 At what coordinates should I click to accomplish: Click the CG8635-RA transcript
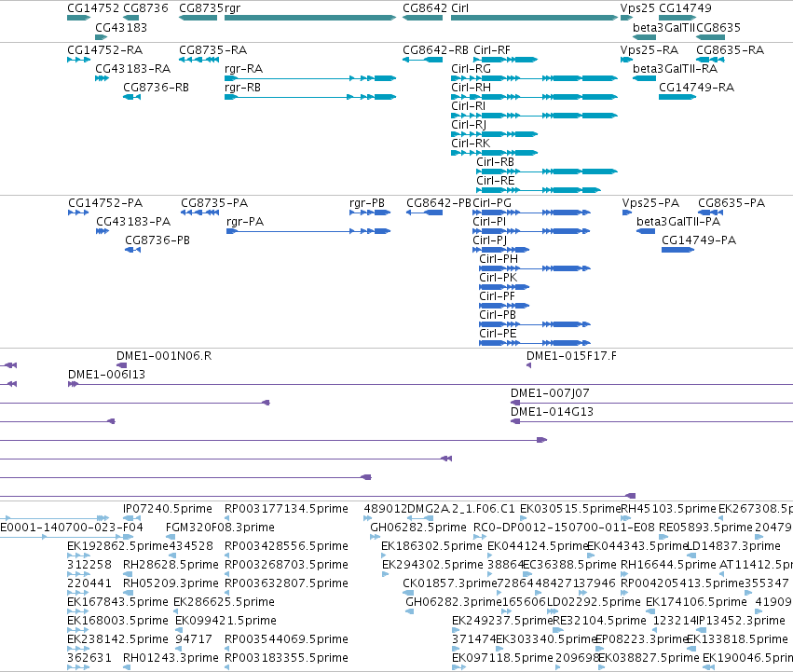[711, 60]
